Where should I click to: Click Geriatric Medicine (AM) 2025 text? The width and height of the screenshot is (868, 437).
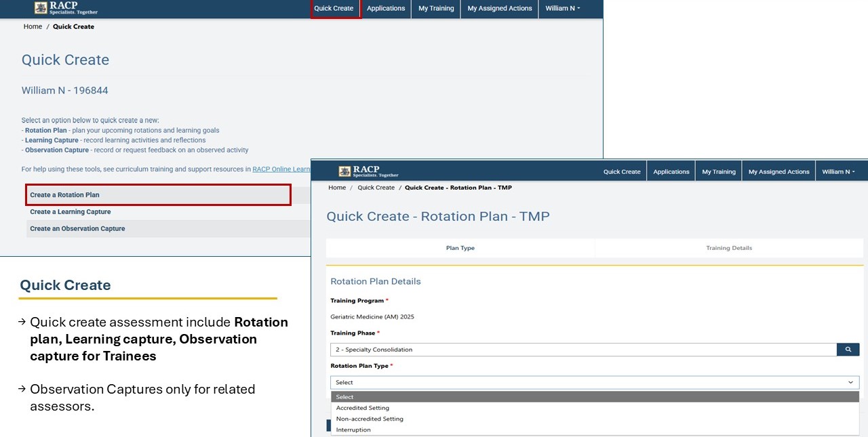click(x=372, y=317)
